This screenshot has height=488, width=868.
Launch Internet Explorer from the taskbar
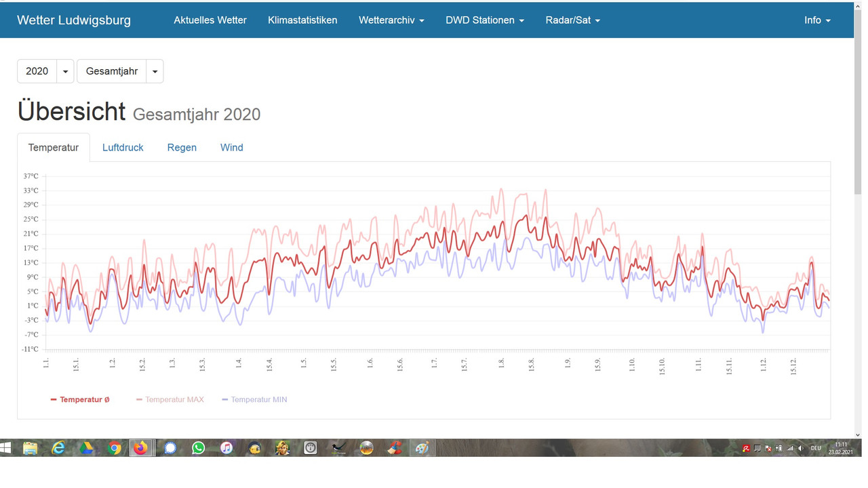point(58,448)
